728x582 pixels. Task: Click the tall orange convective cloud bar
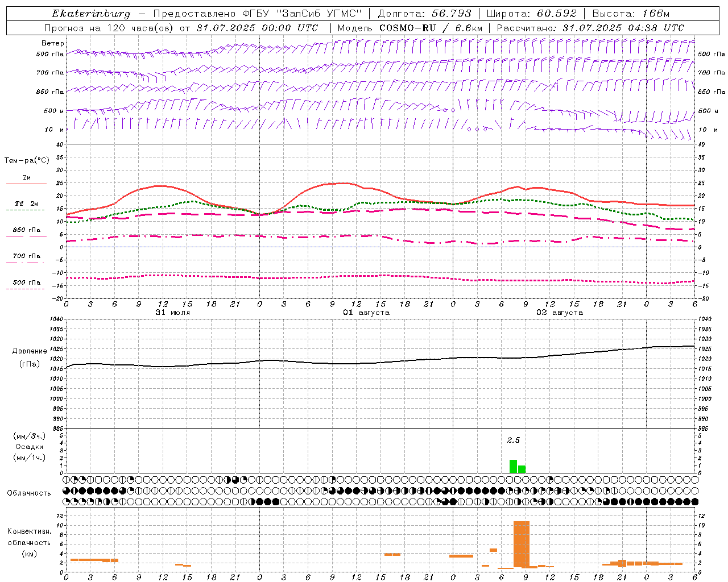522,544
